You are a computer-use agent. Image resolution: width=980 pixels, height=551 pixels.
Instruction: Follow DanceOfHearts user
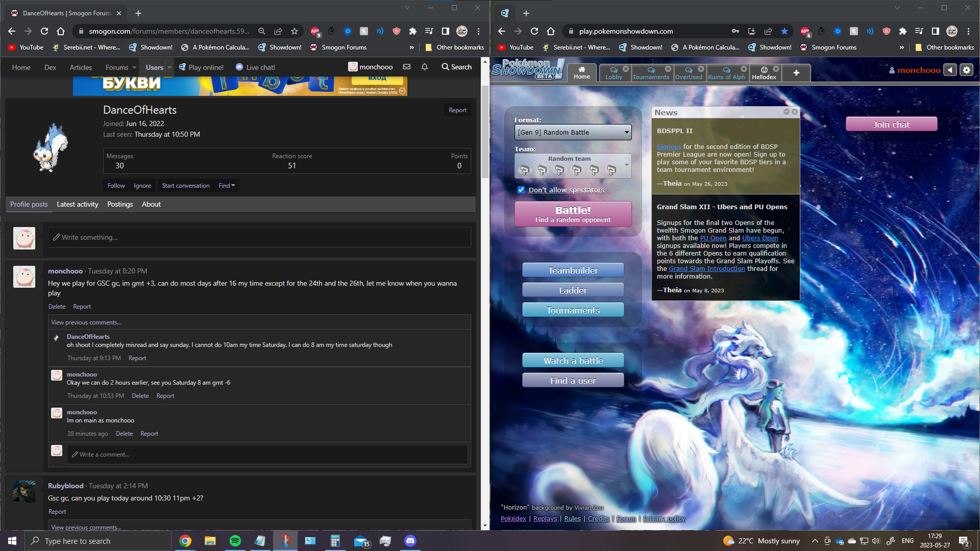click(x=116, y=186)
